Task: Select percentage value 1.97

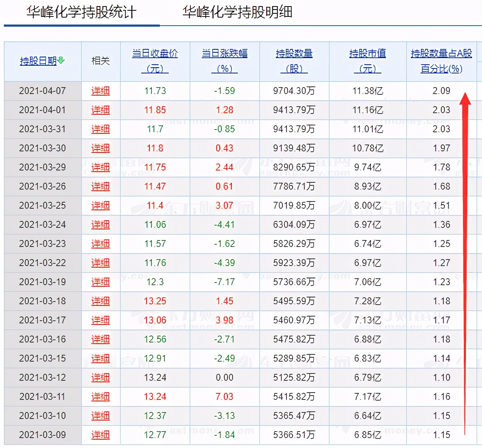Action: point(441,148)
